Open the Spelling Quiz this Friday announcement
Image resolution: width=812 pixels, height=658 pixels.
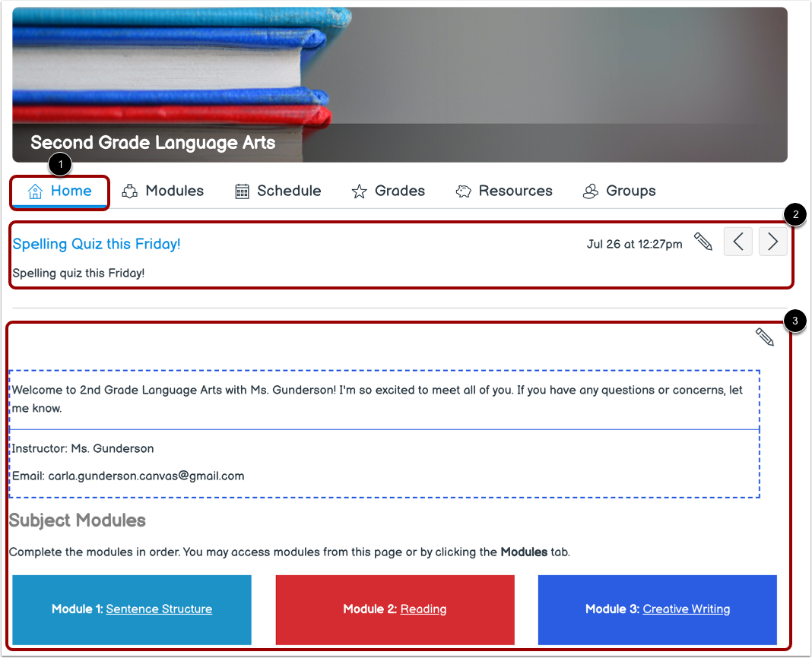96,244
